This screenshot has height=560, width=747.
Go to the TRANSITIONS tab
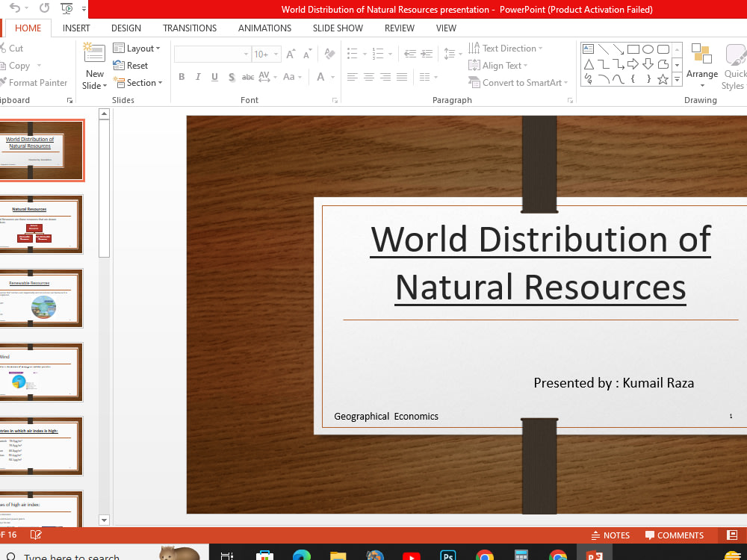pyautogui.click(x=190, y=28)
